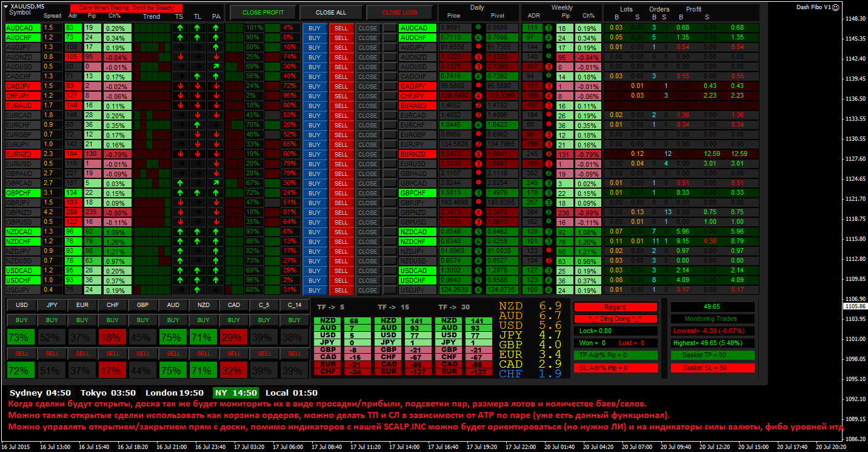Click the NY 14:50 session clock
Viewport: 868px width, 452px height.
(236, 393)
